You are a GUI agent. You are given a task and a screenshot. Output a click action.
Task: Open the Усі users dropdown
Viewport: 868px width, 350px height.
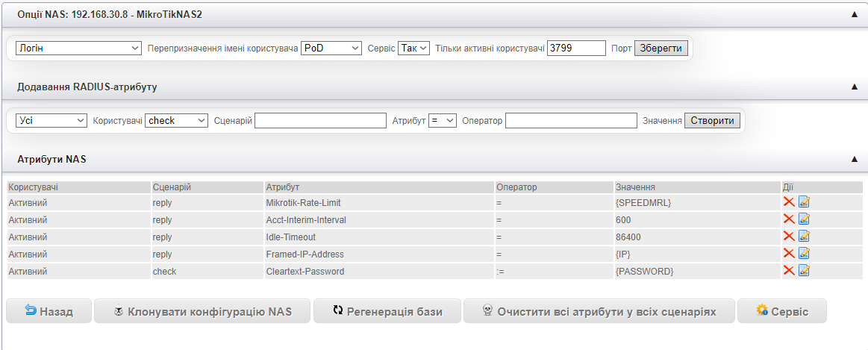pos(51,120)
